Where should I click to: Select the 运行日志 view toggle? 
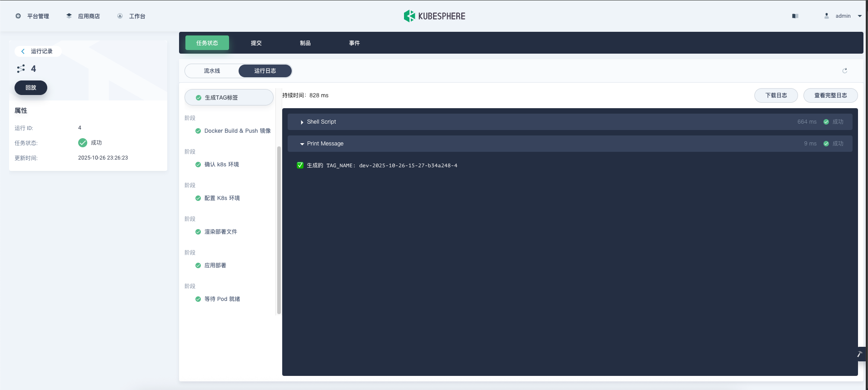point(265,71)
